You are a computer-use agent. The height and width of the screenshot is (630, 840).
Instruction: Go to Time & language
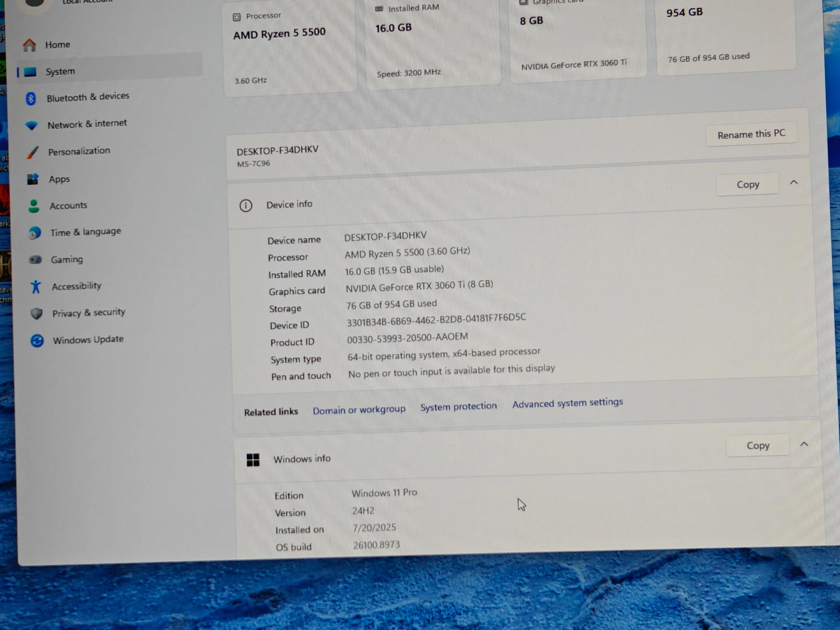click(x=85, y=232)
